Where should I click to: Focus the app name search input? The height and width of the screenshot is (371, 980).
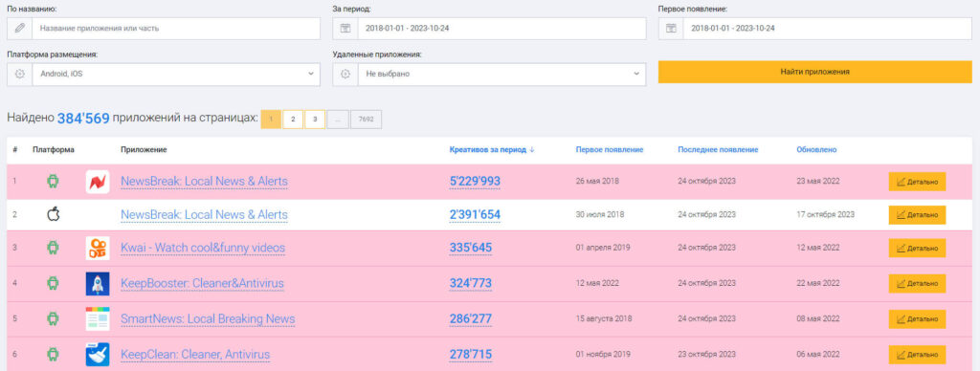tap(176, 28)
